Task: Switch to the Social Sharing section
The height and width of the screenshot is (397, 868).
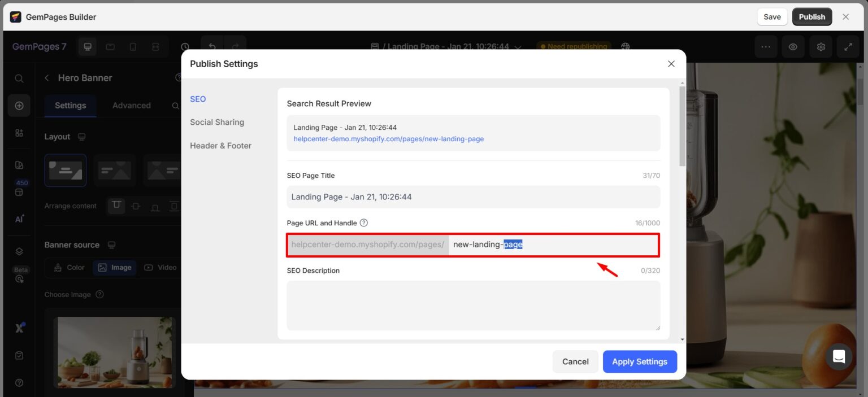Action: [217, 122]
